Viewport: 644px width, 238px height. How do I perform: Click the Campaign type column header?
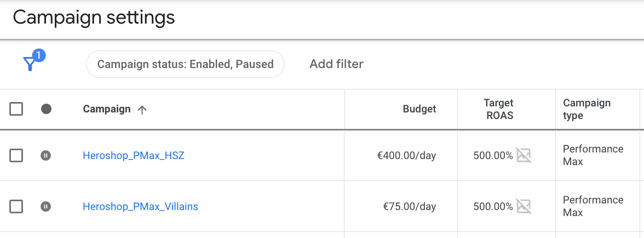[x=586, y=109]
